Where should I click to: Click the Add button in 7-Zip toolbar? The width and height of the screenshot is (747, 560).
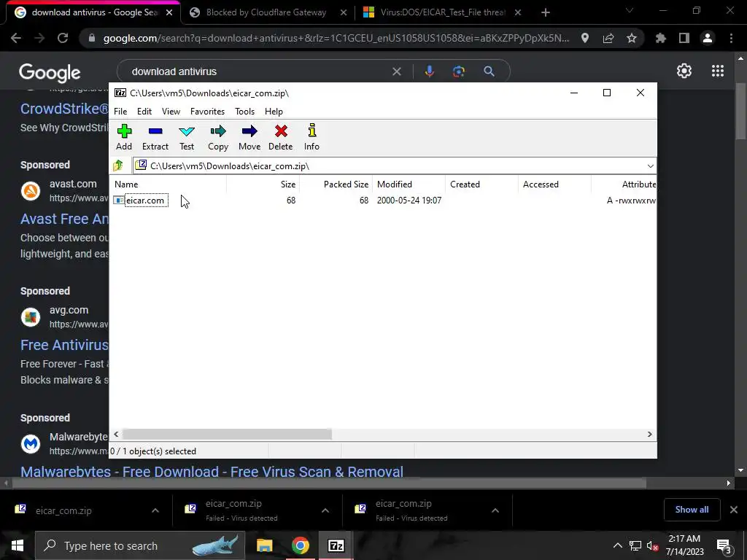124,138
